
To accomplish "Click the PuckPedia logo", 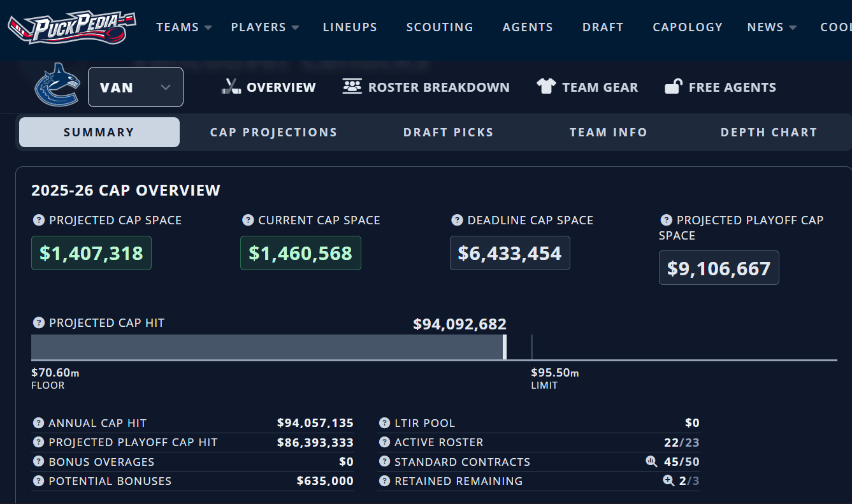I will tap(71, 28).
